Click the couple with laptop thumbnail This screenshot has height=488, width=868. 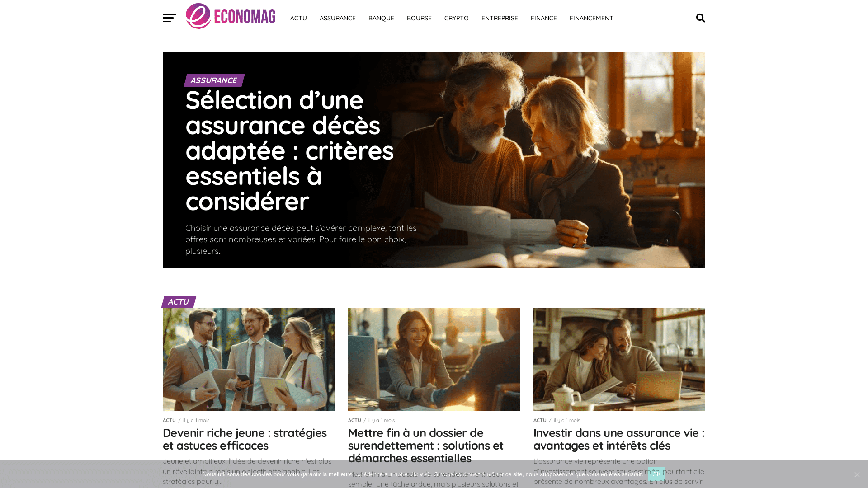click(x=619, y=360)
